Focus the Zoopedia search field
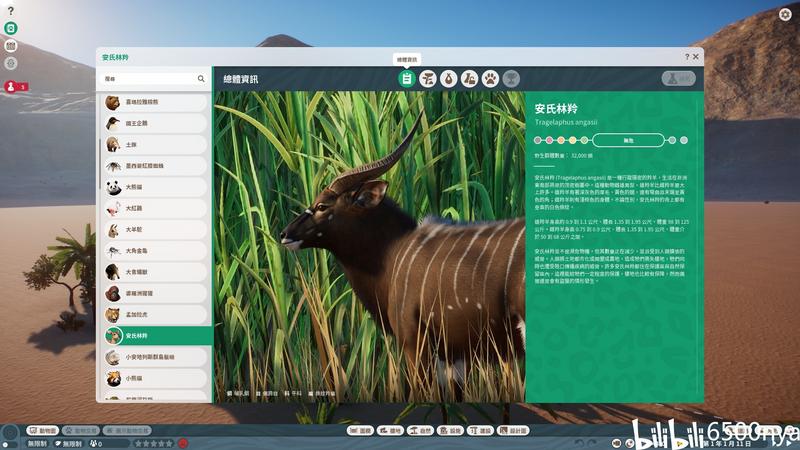Screen dimensions: 800x450 point(154,79)
